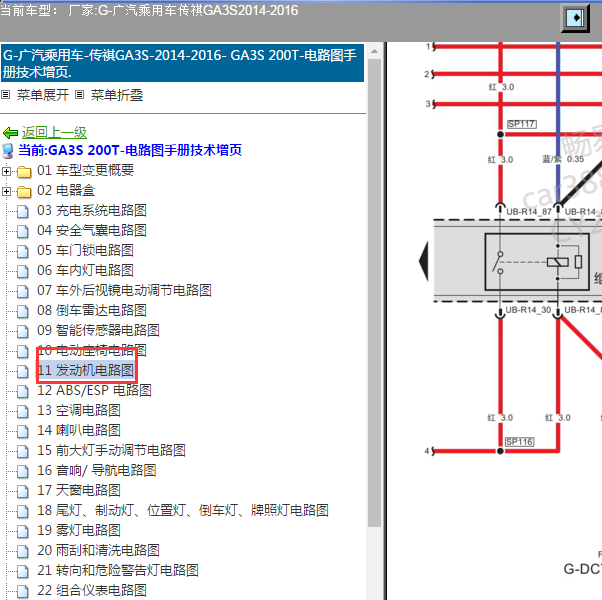Expand the 02 电器盒 tree node
The width and height of the screenshot is (602, 600).
point(6,191)
